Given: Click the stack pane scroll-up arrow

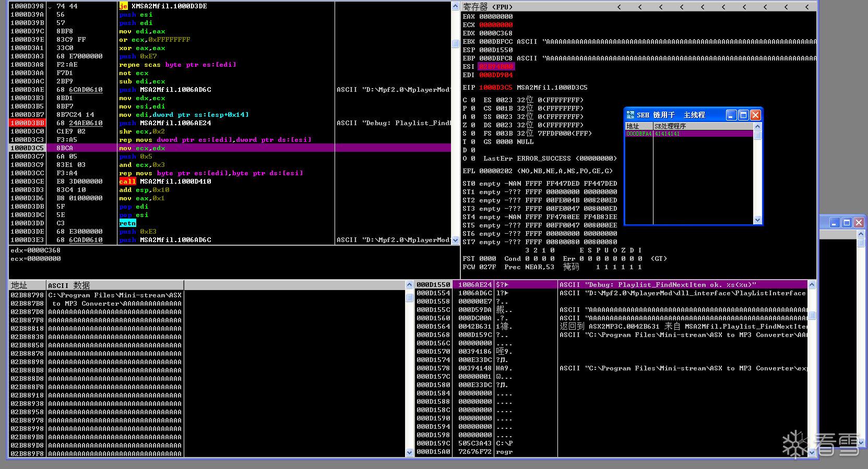Looking at the screenshot, I should click(x=812, y=285).
